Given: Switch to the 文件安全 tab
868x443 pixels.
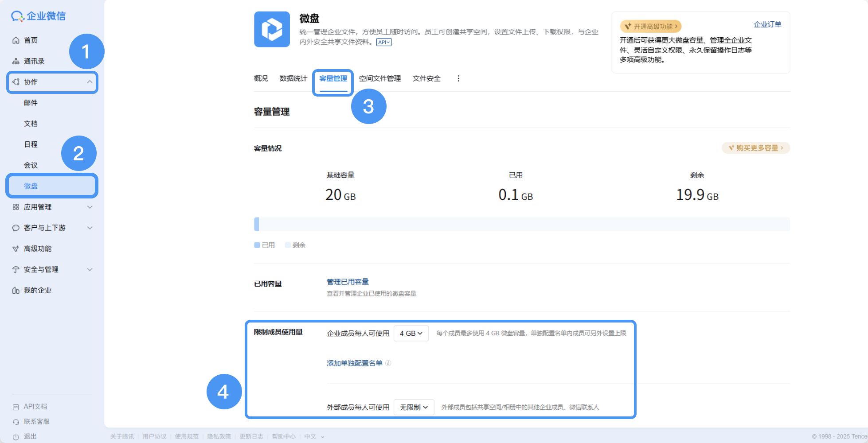Looking at the screenshot, I should click(x=426, y=78).
